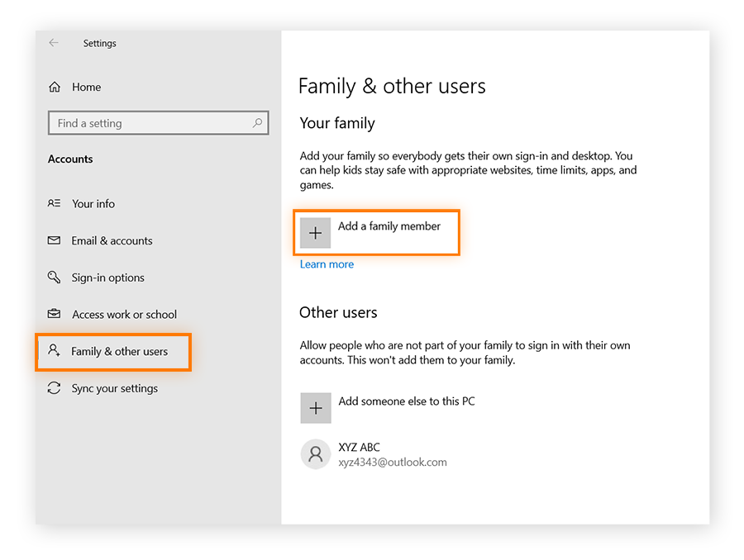This screenshot has height=560, width=744.
Task: Open Sign-in options section
Action: [x=107, y=278]
